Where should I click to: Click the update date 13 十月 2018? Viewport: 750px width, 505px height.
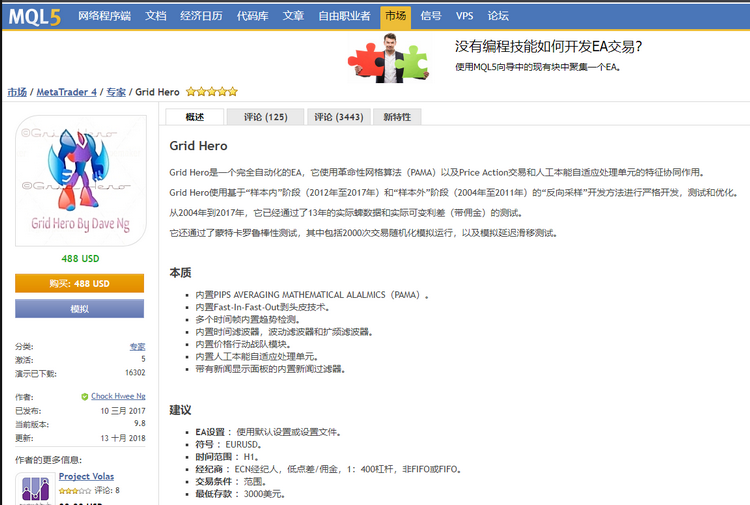[123, 438]
